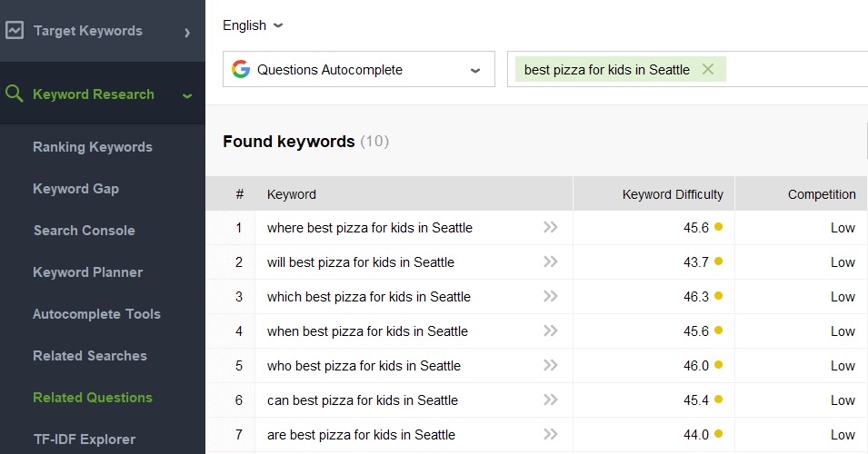This screenshot has width=868, height=454.
Task: Remove the 'best pizza for kids' tag
Action: coord(708,69)
